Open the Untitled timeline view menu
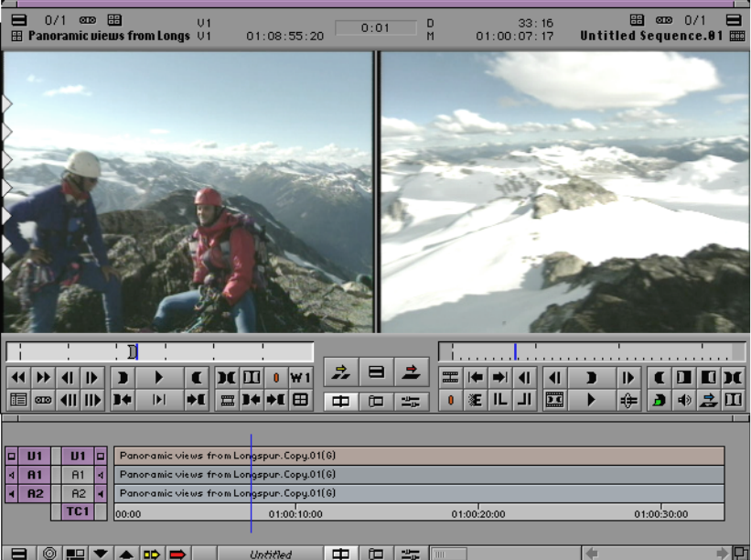Screen dimensions: 751x560 coord(271,554)
